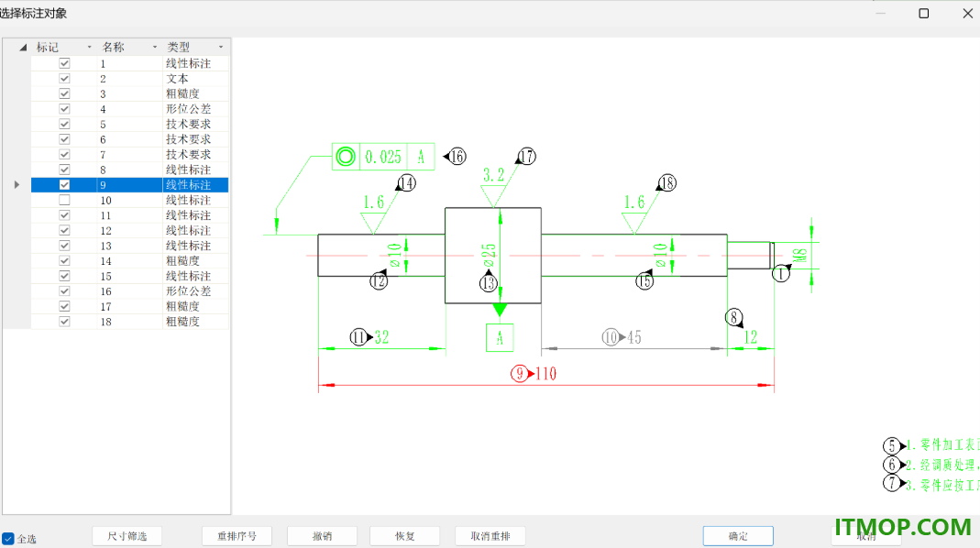Viewport: 980px width, 548px height.
Task: Click the 0.025 tolerance value
Action: [x=383, y=156]
